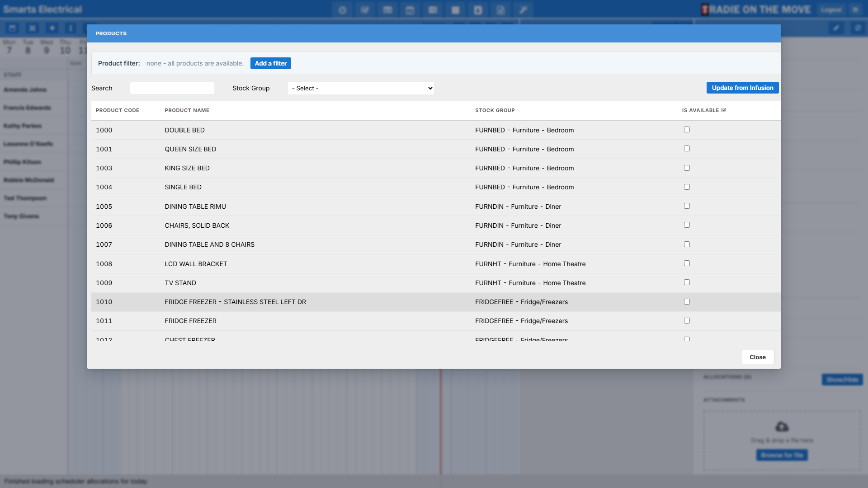Select the DINING TABLE RIMU name
This screenshot has width=868, height=488.
[x=195, y=206]
